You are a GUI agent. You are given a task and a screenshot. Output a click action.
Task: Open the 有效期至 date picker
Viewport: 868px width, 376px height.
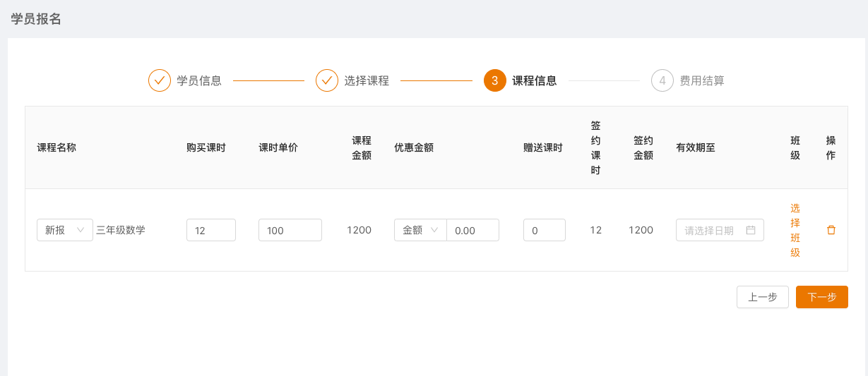712,230
